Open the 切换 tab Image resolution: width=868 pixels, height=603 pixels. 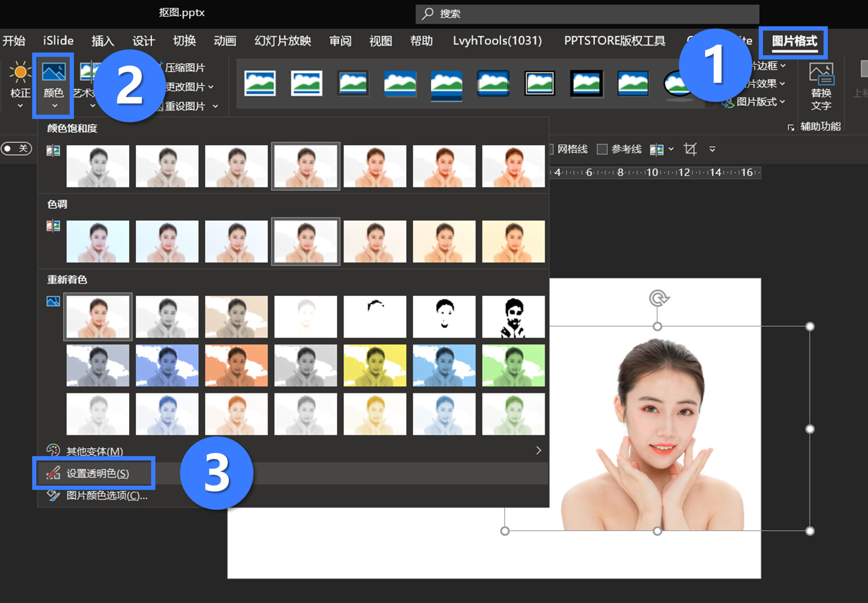pos(184,41)
